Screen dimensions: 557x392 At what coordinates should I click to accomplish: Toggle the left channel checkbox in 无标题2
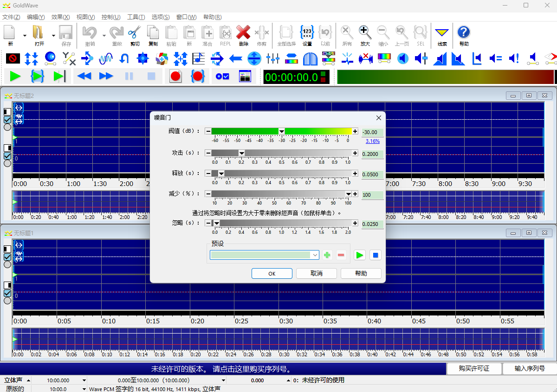[x=7, y=119]
